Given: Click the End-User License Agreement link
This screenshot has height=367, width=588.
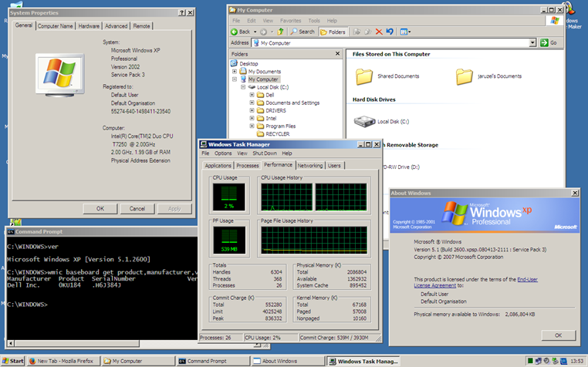Looking at the screenshot, I should [476, 282].
